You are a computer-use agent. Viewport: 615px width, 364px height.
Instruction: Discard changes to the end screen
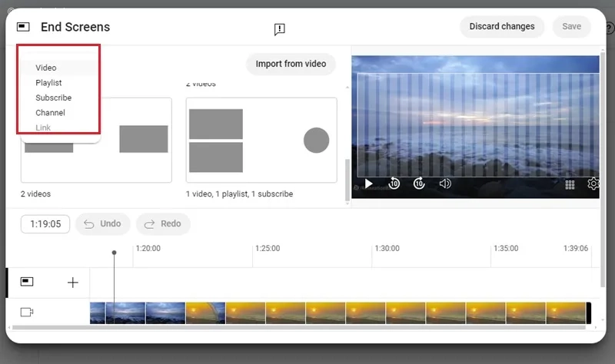(x=502, y=26)
